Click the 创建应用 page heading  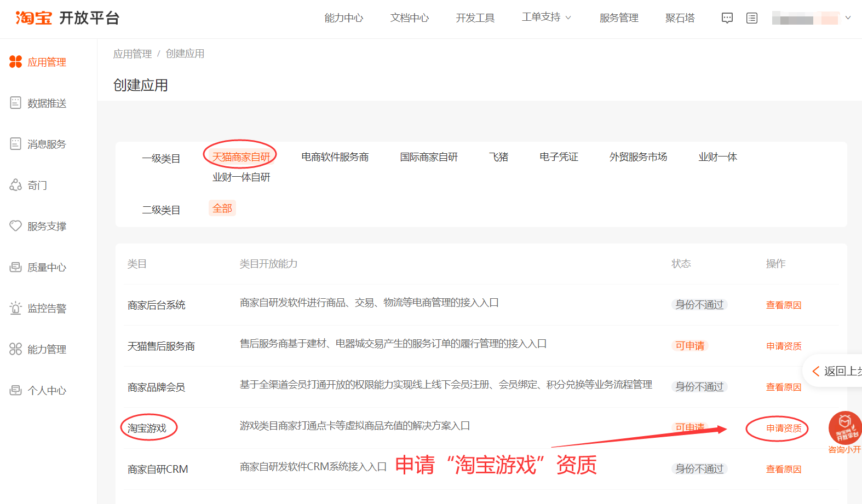(x=140, y=85)
